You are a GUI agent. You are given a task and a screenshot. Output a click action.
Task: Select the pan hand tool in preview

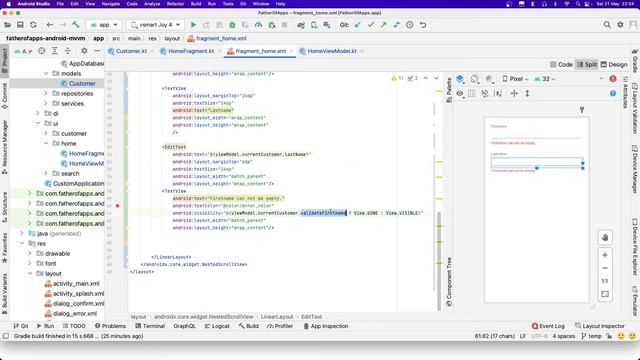click(605, 238)
